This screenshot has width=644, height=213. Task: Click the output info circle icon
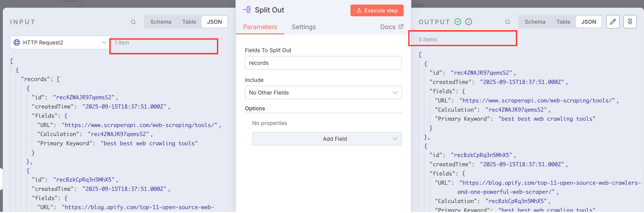click(x=469, y=22)
